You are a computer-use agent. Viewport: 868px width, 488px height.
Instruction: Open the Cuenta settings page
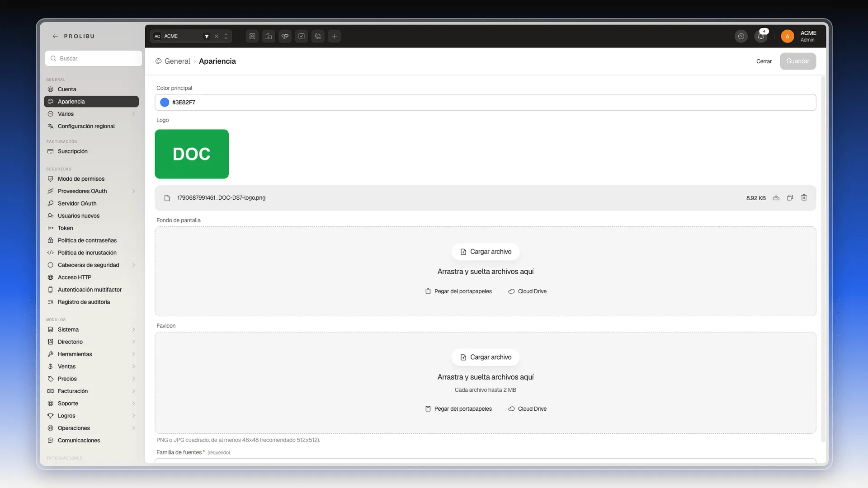pyautogui.click(x=91, y=89)
